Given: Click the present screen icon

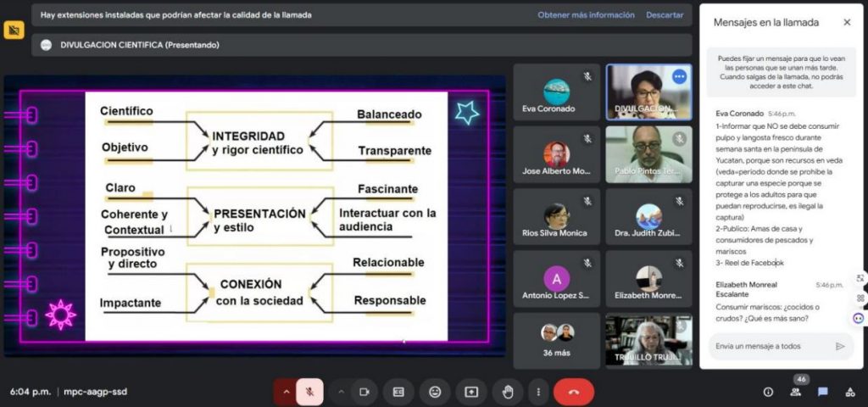Looking at the screenshot, I should click(471, 392).
